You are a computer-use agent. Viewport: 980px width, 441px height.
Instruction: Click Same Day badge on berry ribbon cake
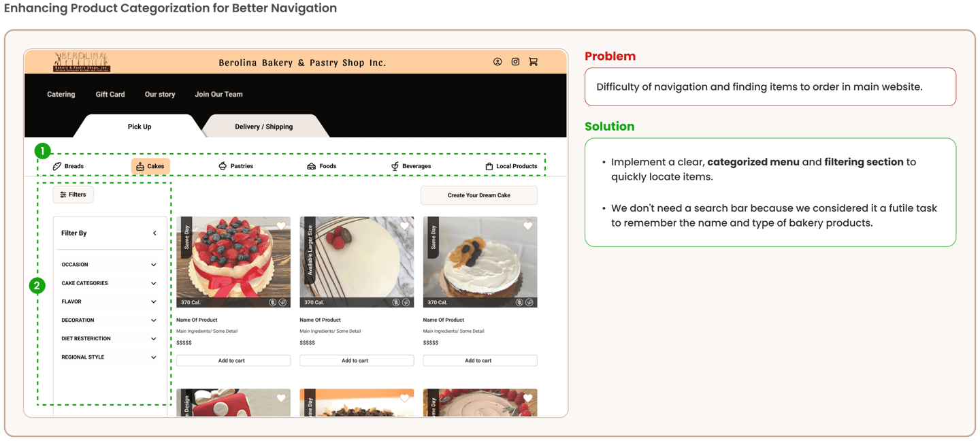[x=186, y=238]
